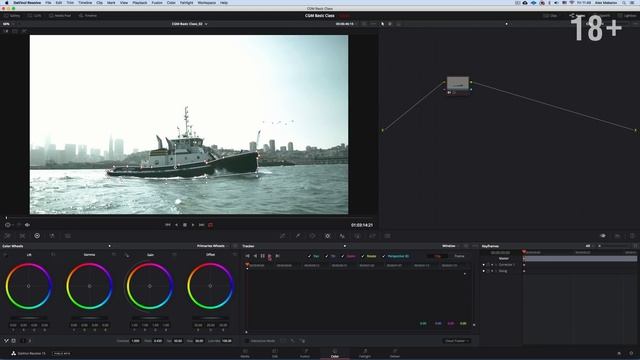Image resolution: width=640 pixels, height=360 pixels.
Task: Open the Power Window palette
Action: coord(313,236)
